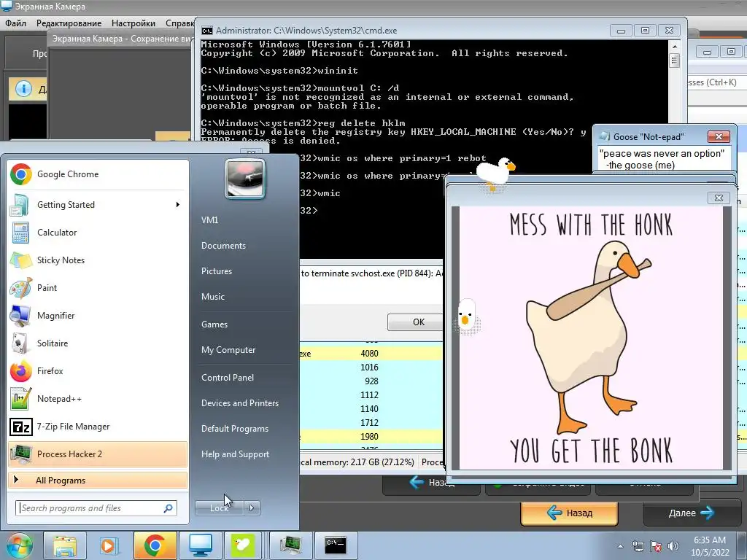The height and width of the screenshot is (560, 747).
Task: Open Firefox from Start menu
Action: pos(98,371)
